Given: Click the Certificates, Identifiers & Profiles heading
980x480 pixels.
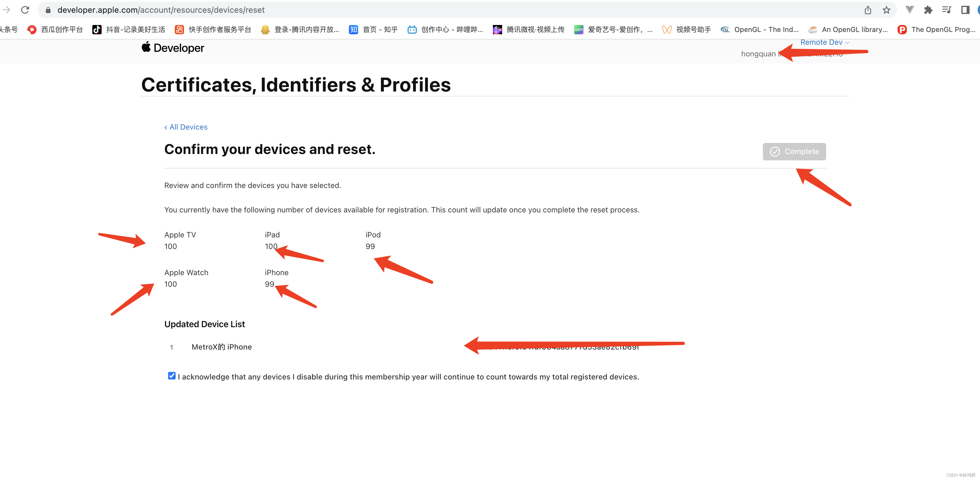Looking at the screenshot, I should pyautogui.click(x=296, y=85).
